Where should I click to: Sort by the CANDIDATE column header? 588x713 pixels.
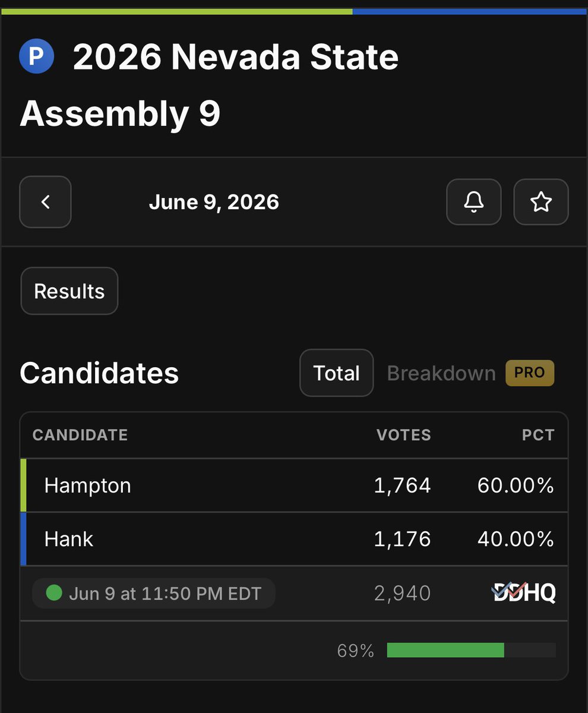80,435
